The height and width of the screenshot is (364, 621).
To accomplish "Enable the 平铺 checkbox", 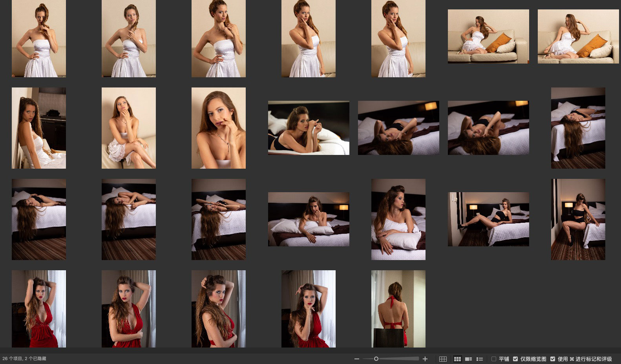I will pos(494,359).
